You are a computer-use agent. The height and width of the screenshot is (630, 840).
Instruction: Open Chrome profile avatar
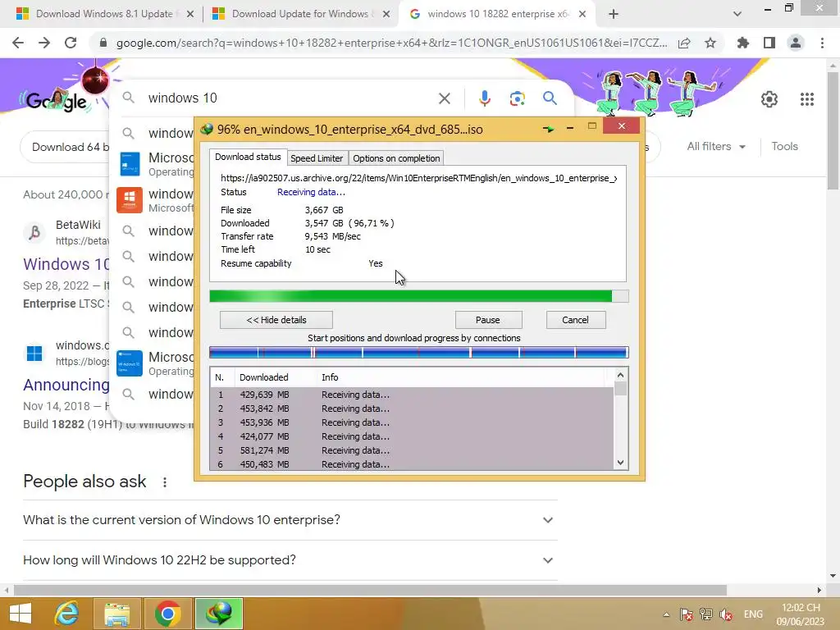796,43
